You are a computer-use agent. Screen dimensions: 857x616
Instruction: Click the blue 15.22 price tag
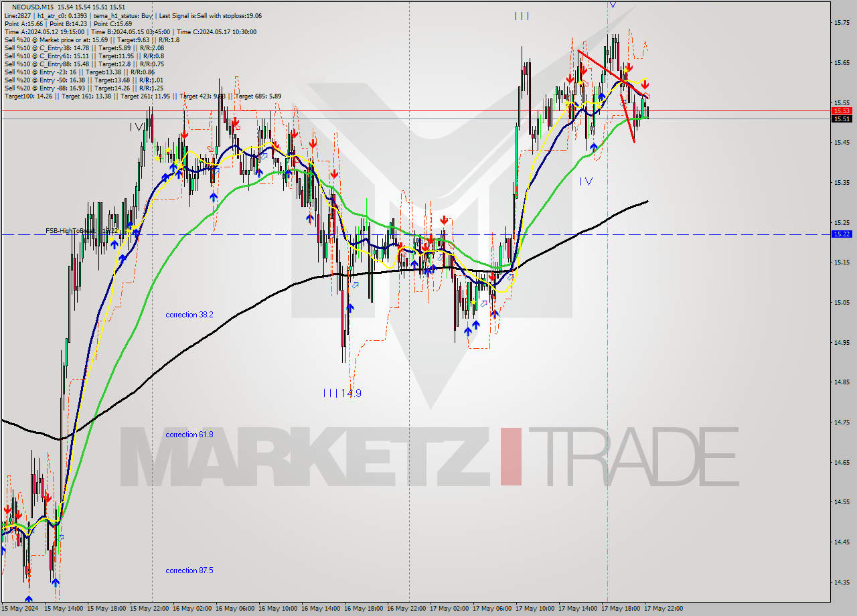[841, 234]
